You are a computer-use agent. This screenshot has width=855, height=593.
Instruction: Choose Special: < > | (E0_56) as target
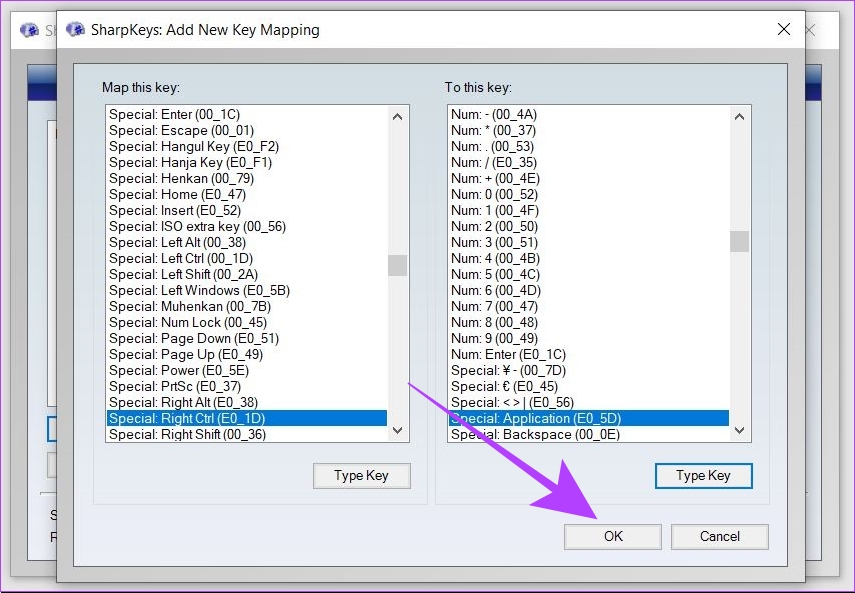tap(588, 402)
